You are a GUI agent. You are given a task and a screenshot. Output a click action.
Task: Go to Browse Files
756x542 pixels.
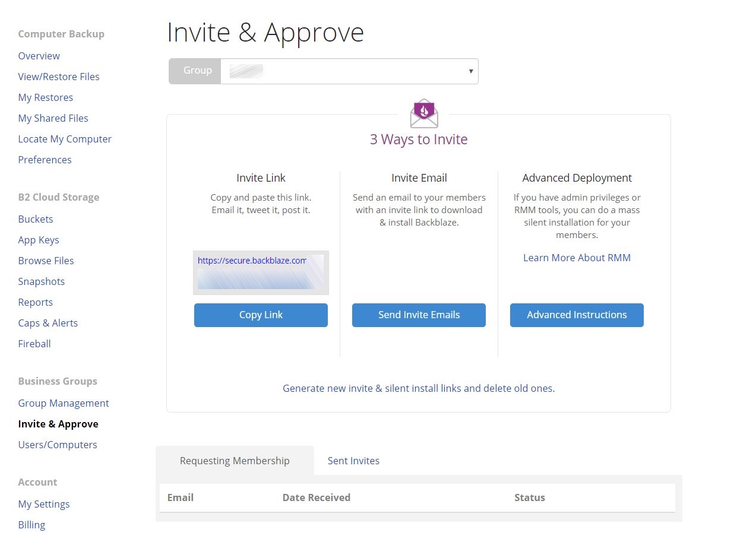point(46,261)
